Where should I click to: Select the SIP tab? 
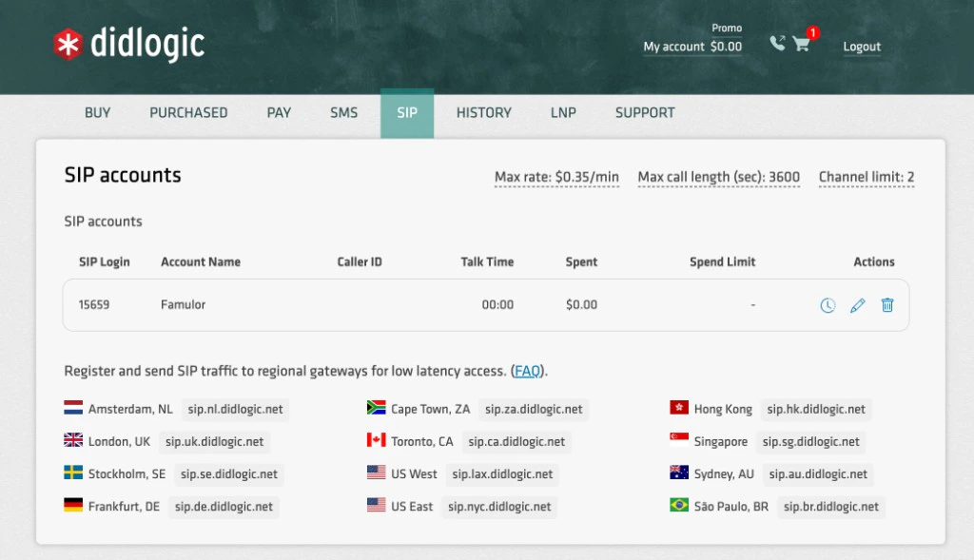407,113
